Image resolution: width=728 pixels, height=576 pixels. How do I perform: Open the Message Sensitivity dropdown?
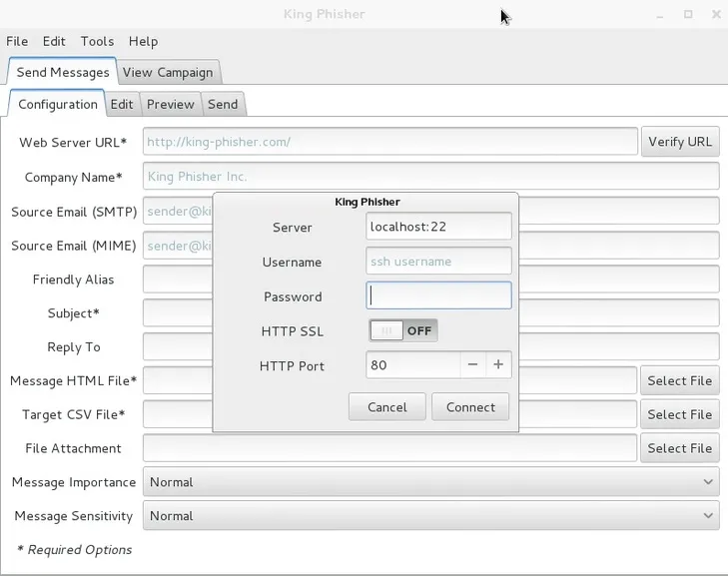coord(430,516)
